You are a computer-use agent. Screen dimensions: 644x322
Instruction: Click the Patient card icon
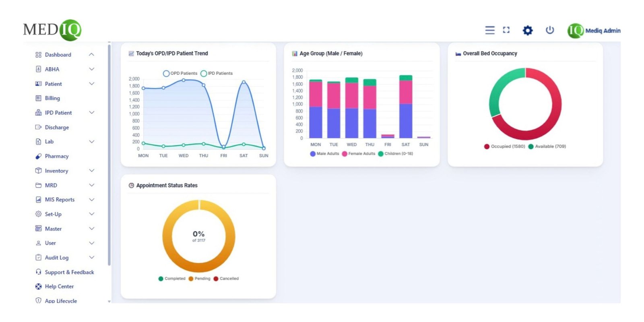38,84
